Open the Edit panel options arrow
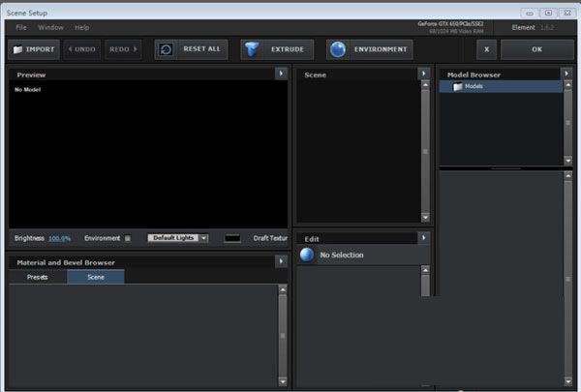 click(x=423, y=237)
